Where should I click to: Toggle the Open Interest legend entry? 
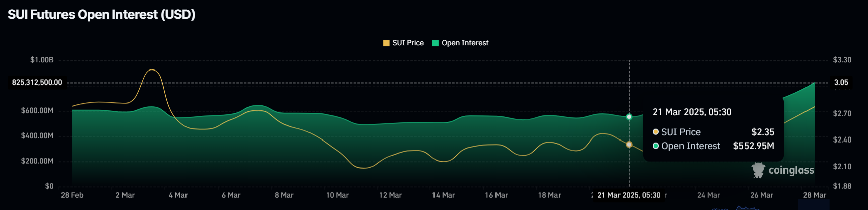460,43
